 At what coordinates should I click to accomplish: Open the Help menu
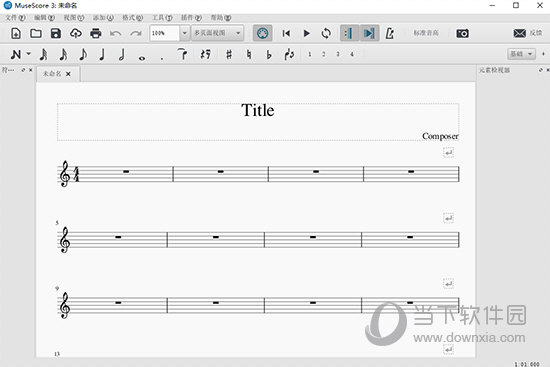220,18
